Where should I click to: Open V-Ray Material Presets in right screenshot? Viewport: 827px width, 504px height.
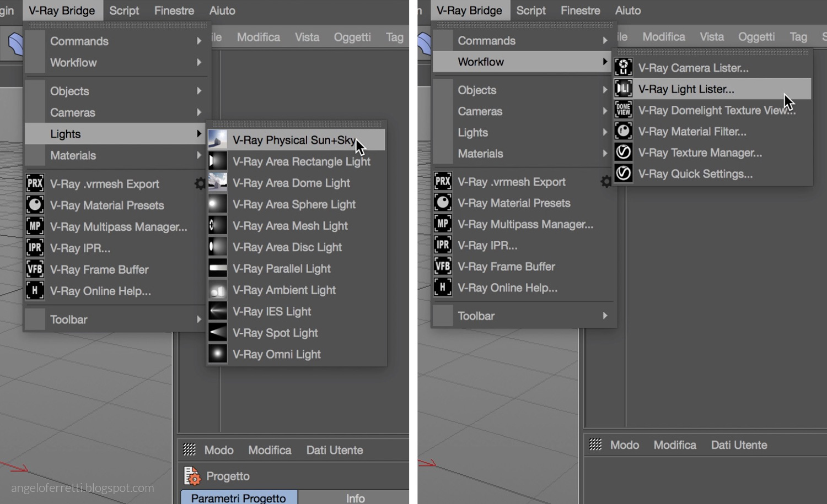pos(514,203)
